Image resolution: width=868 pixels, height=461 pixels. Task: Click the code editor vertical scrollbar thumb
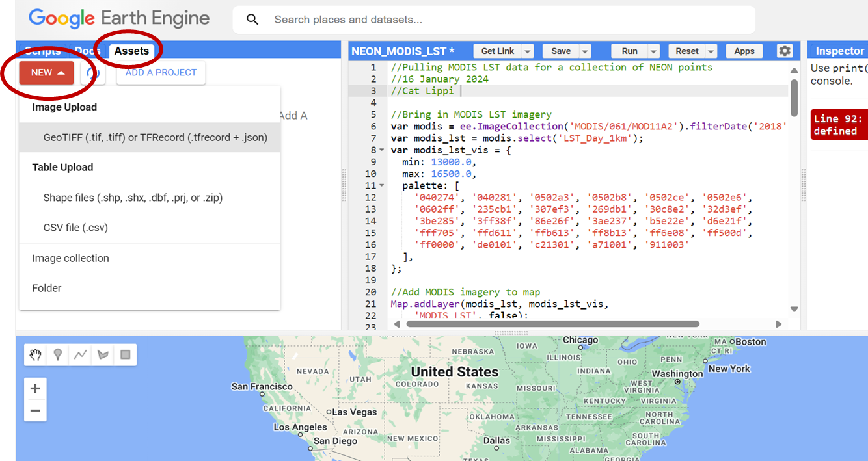point(794,98)
